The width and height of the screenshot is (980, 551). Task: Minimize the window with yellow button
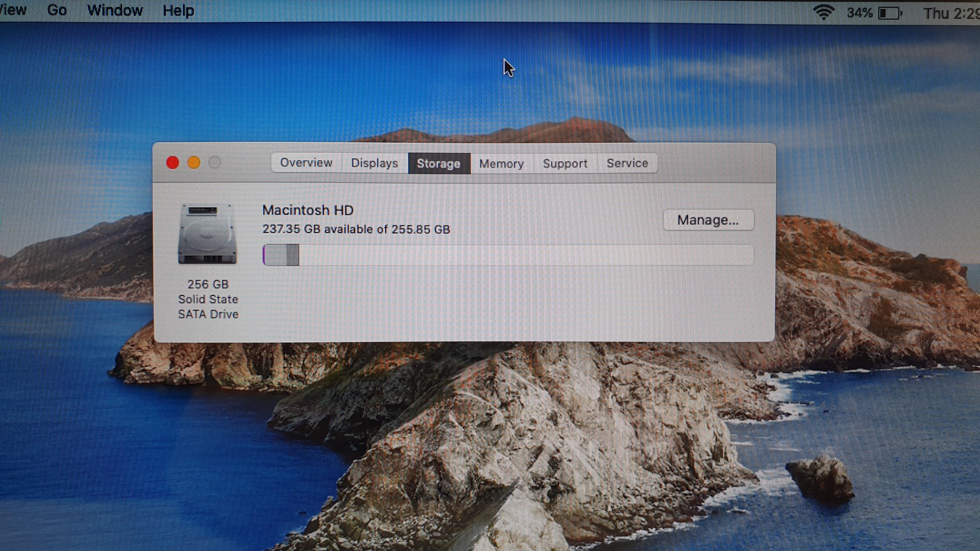click(194, 163)
